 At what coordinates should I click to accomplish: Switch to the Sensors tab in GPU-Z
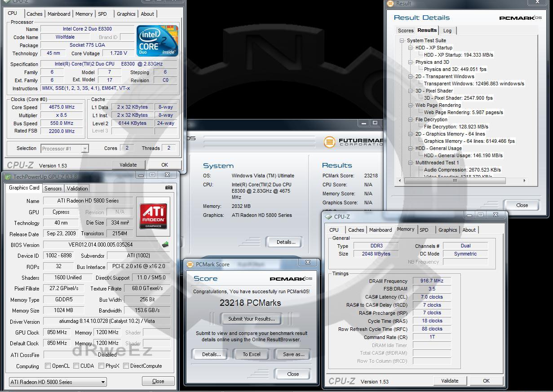click(x=53, y=189)
